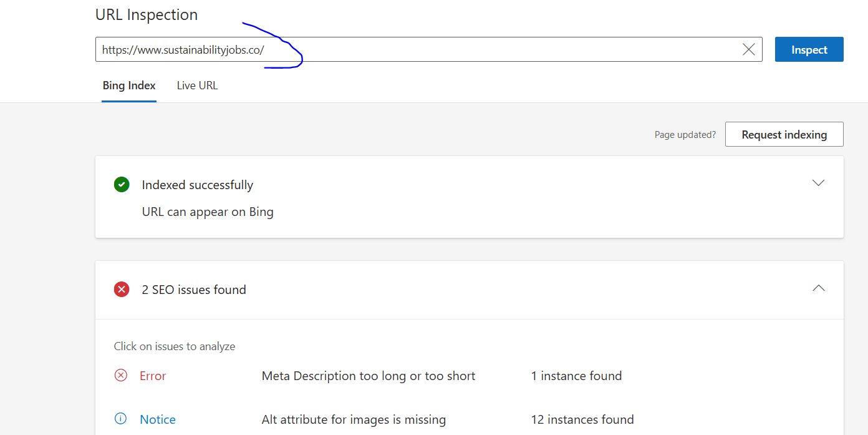Viewport: 868px width, 435px height.
Task: Click the red Error cross icon
Action: (x=121, y=375)
